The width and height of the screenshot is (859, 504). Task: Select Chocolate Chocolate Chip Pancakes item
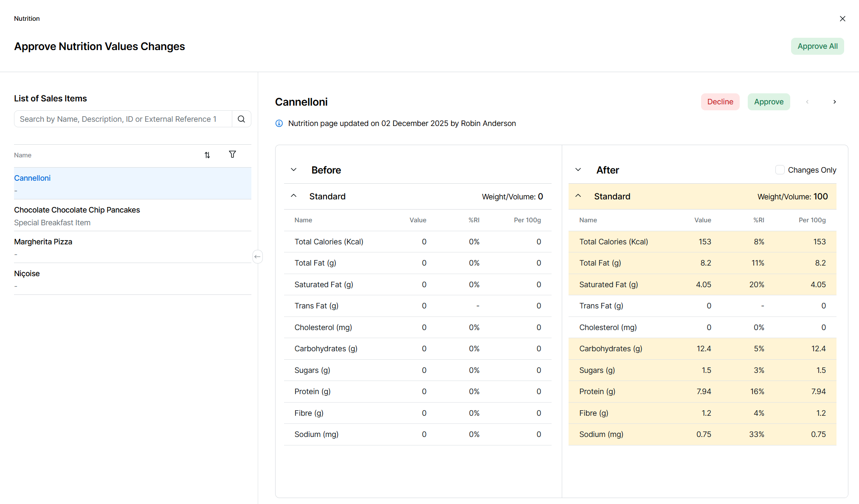pos(77,210)
